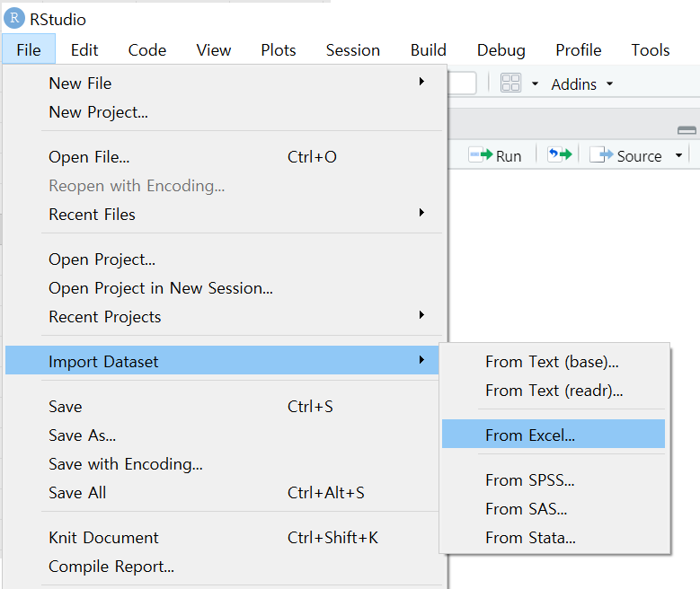The image size is (700, 589).
Task: Select From SPSS... import option
Action: (554, 480)
